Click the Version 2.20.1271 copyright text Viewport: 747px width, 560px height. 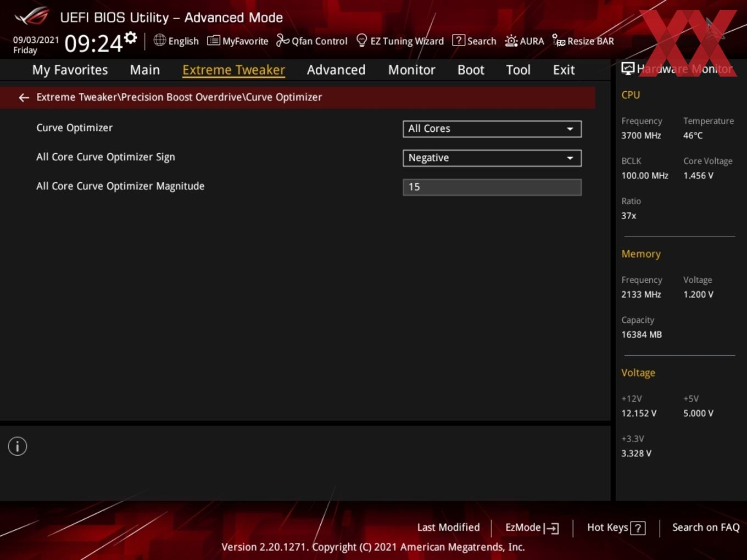point(373,547)
